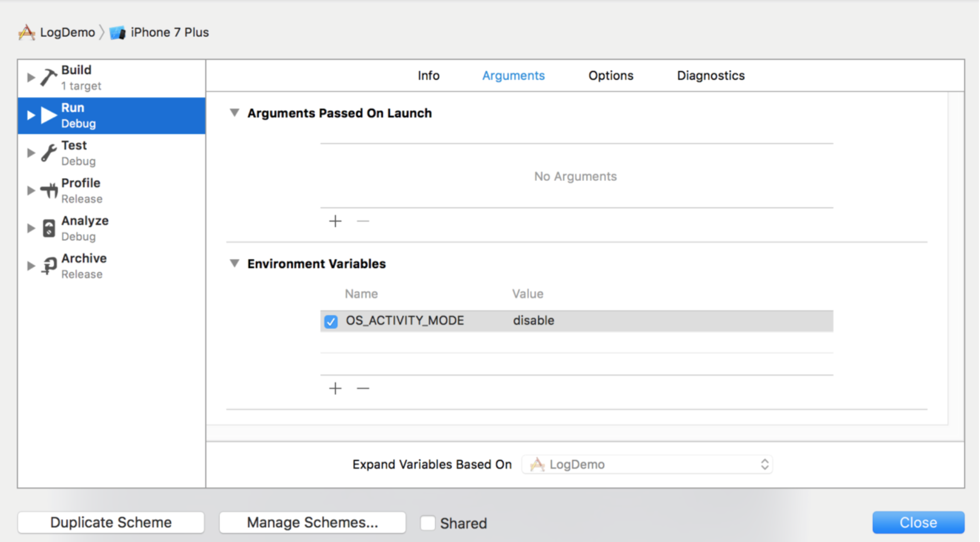Remove launch argument with minus button
Screen dimensions: 980x542
point(363,221)
